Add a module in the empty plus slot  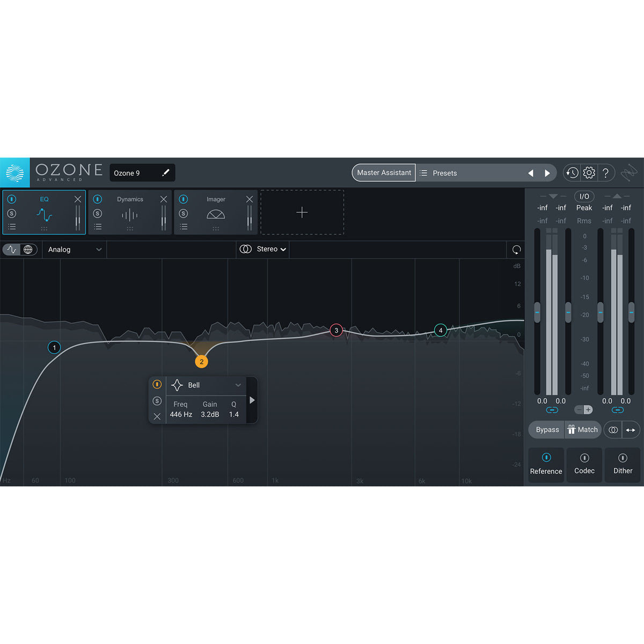302,213
